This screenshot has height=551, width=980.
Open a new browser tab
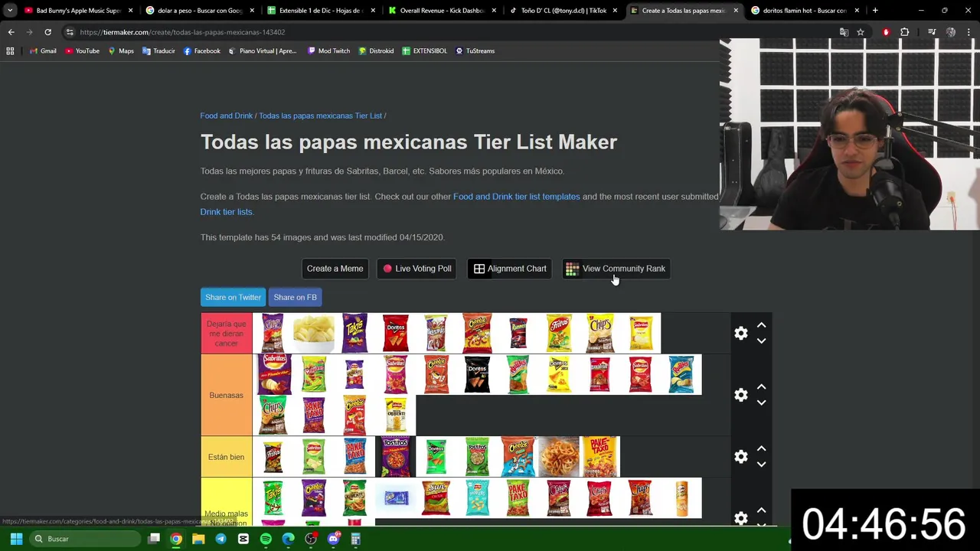(x=875, y=11)
